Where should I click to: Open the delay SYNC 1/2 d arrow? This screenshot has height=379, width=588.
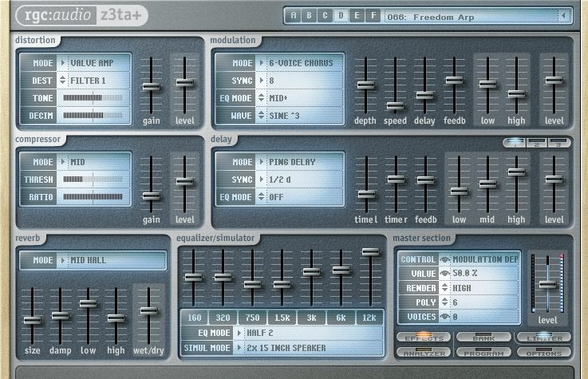click(x=262, y=180)
